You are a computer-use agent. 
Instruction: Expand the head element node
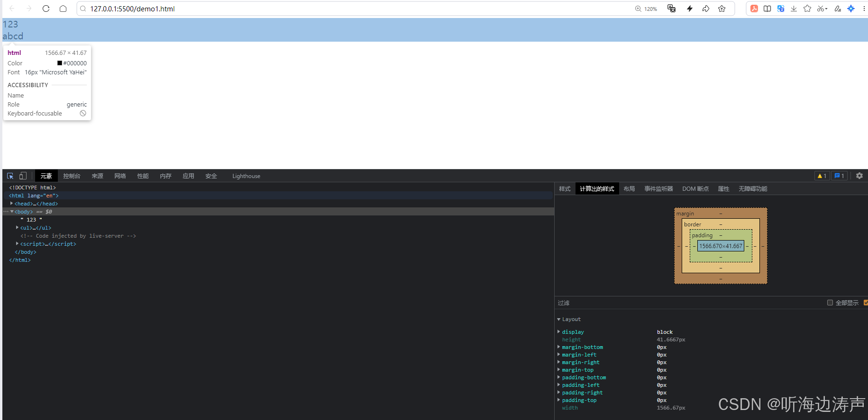11,204
